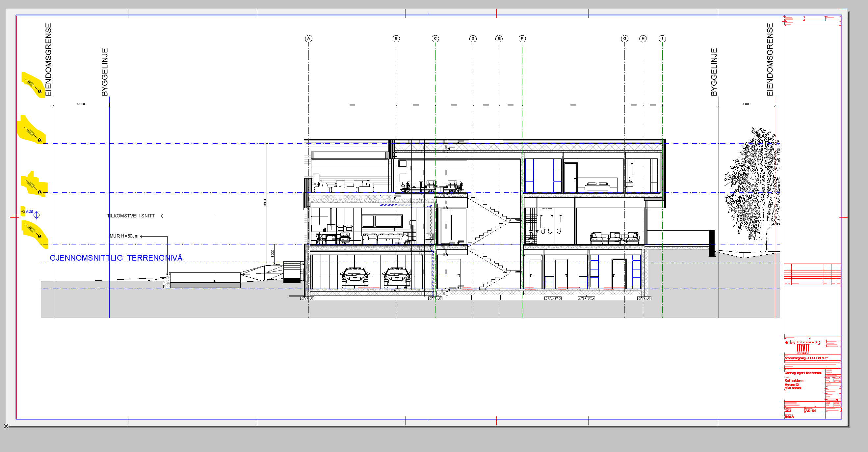Click drawing number A30-101 in title block
The height and width of the screenshot is (452, 868).
(811, 410)
